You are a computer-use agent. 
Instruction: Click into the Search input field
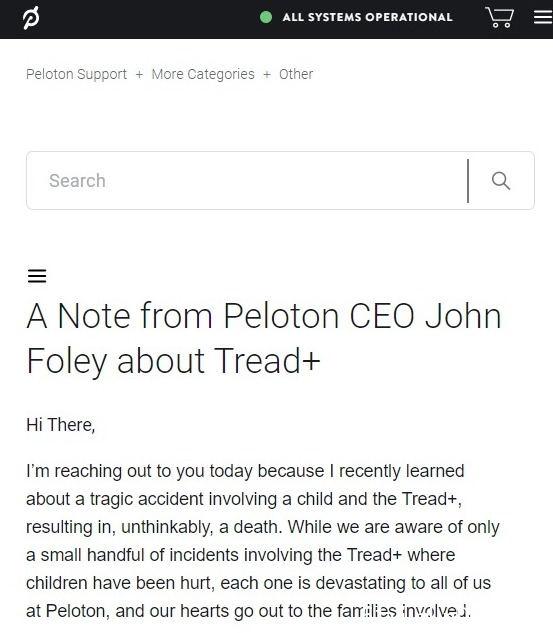[246, 180]
